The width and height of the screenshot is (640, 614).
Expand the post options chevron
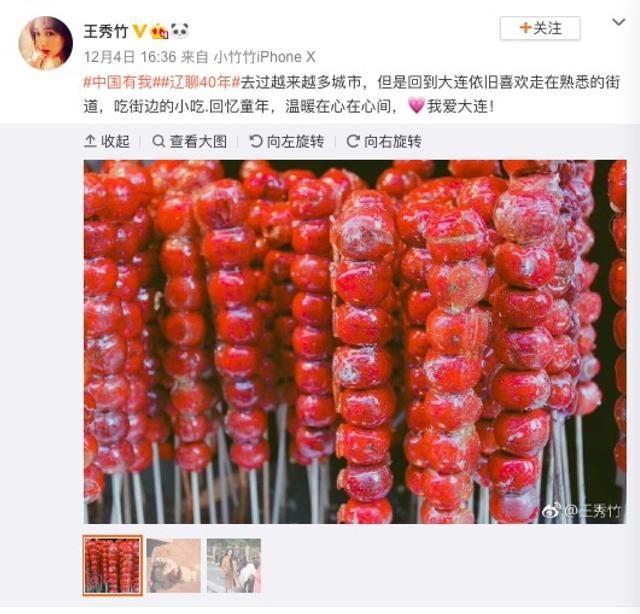(x=619, y=22)
